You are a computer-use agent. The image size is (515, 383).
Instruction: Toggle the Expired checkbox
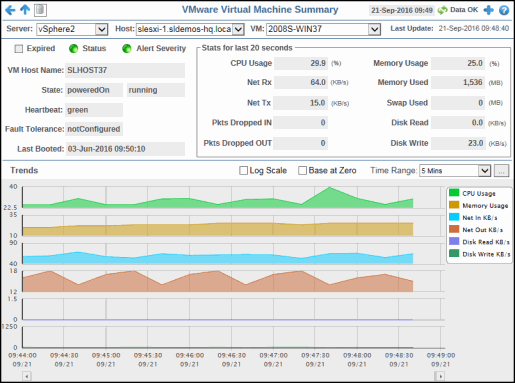[19, 49]
